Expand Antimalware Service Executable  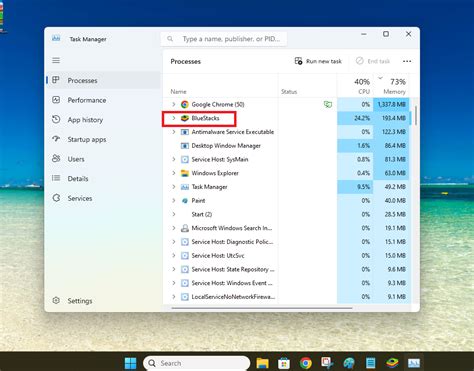(x=174, y=132)
